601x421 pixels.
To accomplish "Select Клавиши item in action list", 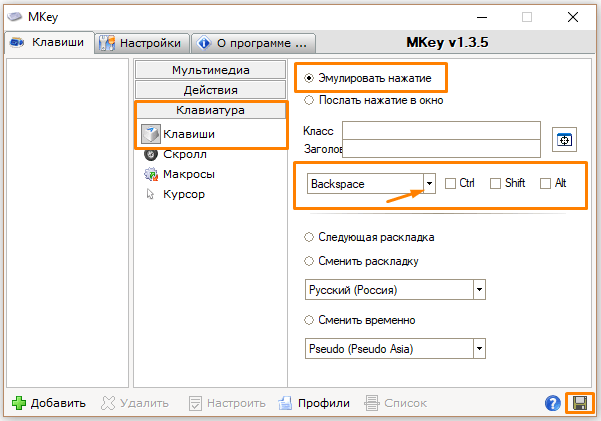I will click(x=189, y=134).
